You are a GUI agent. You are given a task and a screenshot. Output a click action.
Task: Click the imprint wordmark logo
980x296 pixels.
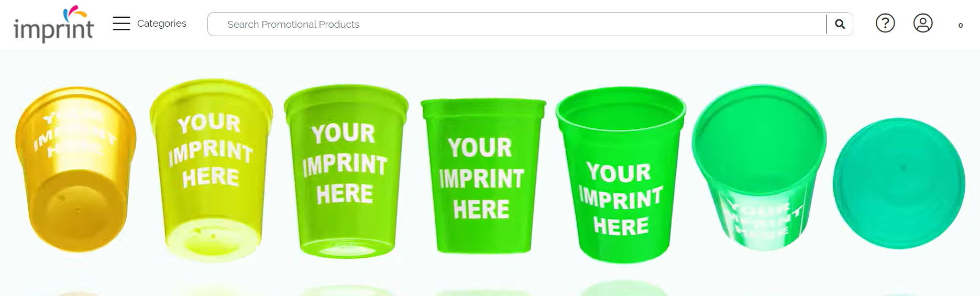(x=54, y=29)
